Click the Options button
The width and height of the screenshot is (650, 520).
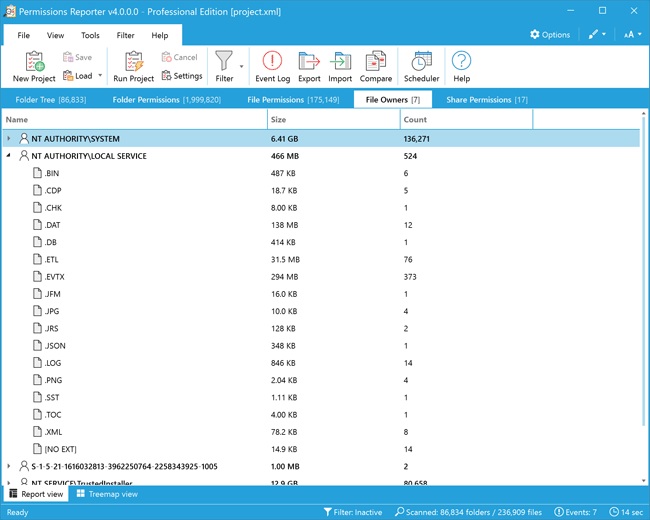pyautogui.click(x=550, y=35)
